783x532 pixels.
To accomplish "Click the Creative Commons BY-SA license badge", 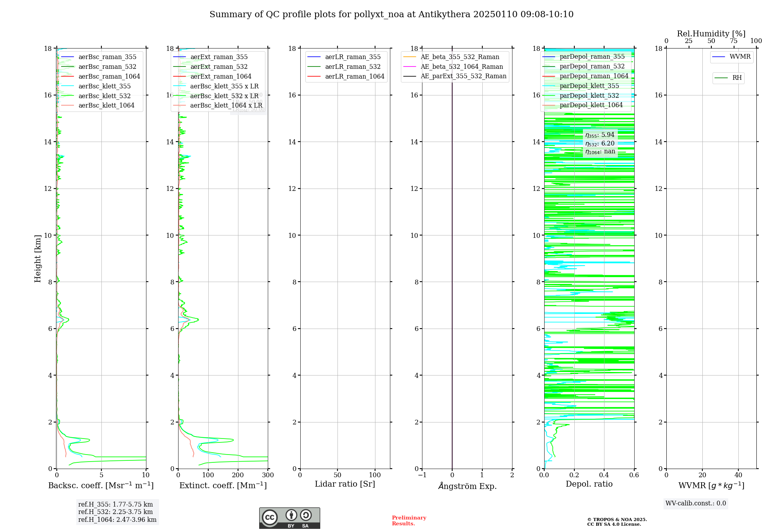I will (x=289, y=518).
